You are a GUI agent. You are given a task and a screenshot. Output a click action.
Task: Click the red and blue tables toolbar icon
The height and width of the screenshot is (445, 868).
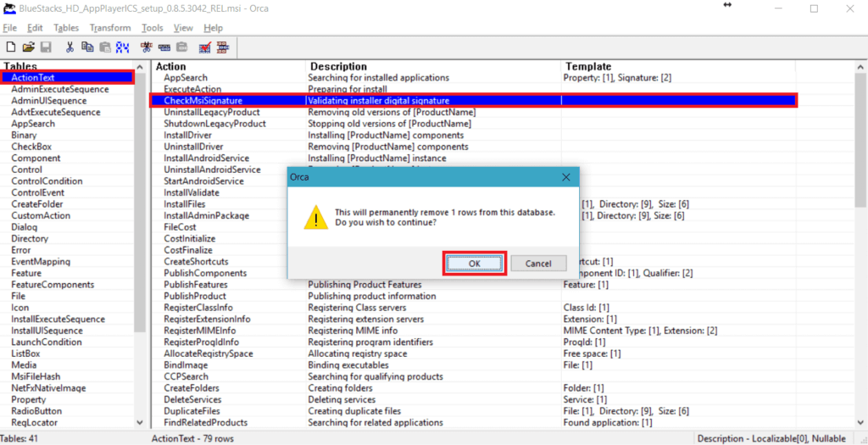(223, 47)
